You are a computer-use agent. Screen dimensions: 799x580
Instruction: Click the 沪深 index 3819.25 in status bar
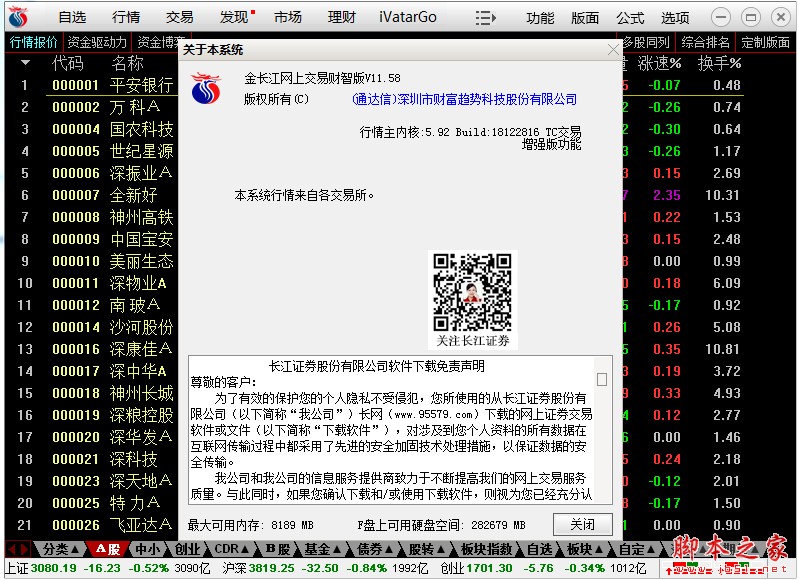point(271,568)
